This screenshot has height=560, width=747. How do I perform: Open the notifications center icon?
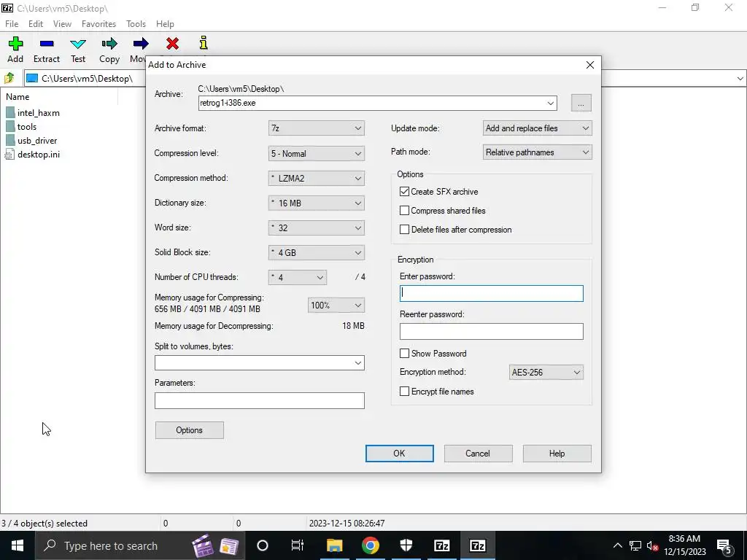[725, 545]
